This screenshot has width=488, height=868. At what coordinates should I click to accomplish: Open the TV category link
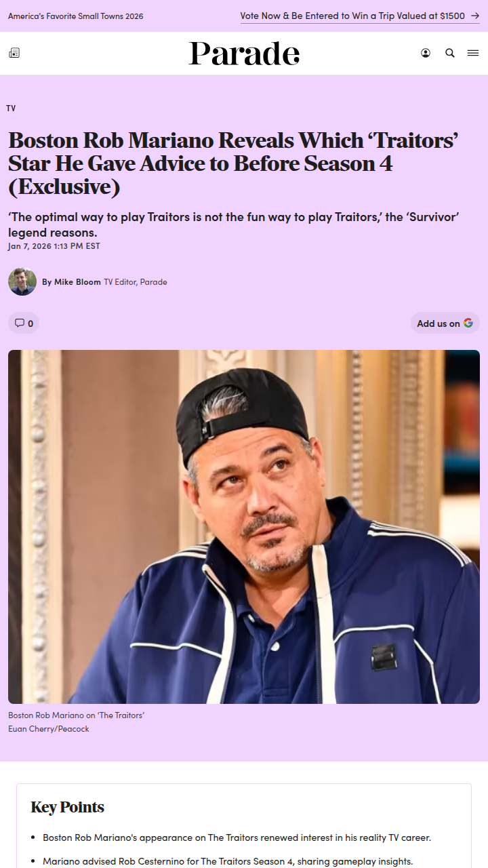pyautogui.click(x=11, y=108)
